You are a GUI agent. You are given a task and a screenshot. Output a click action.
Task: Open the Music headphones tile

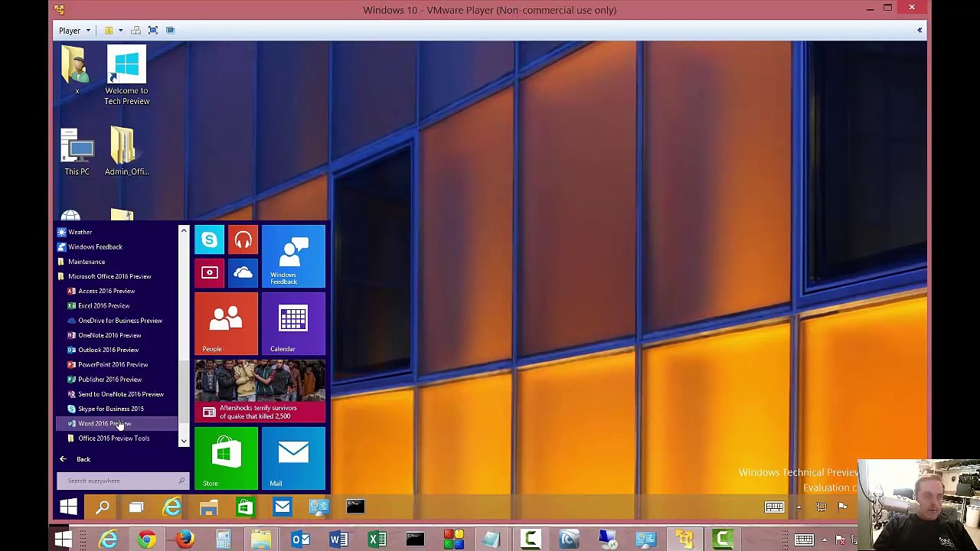click(243, 240)
